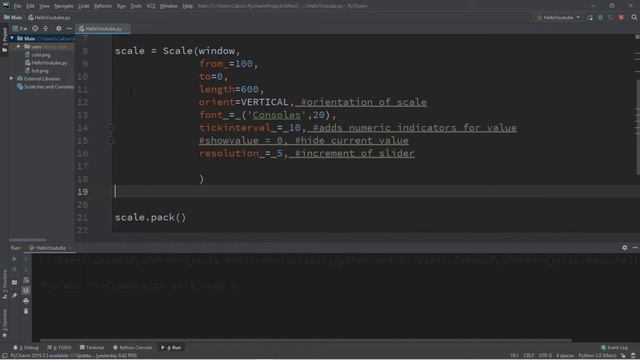This screenshot has height=360, width=640.
Task: Click tool windows quick-access icon in status bar corner
Action: (x=4, y=356)
